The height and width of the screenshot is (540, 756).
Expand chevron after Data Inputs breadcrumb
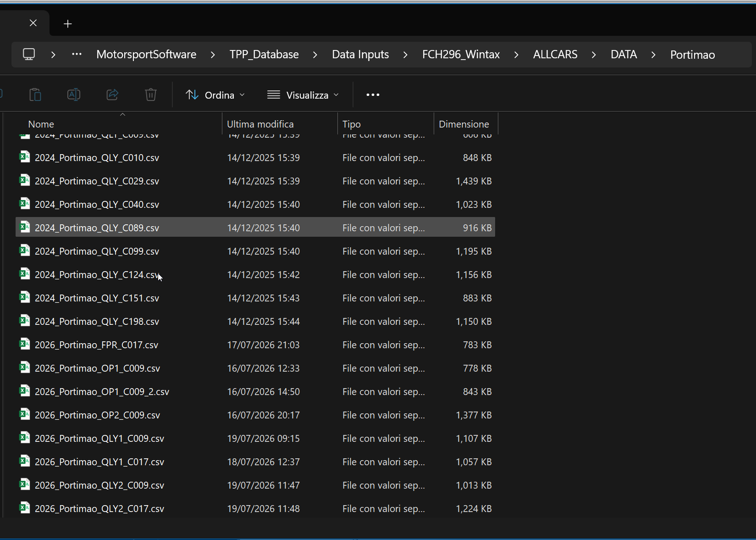(405, 55)
